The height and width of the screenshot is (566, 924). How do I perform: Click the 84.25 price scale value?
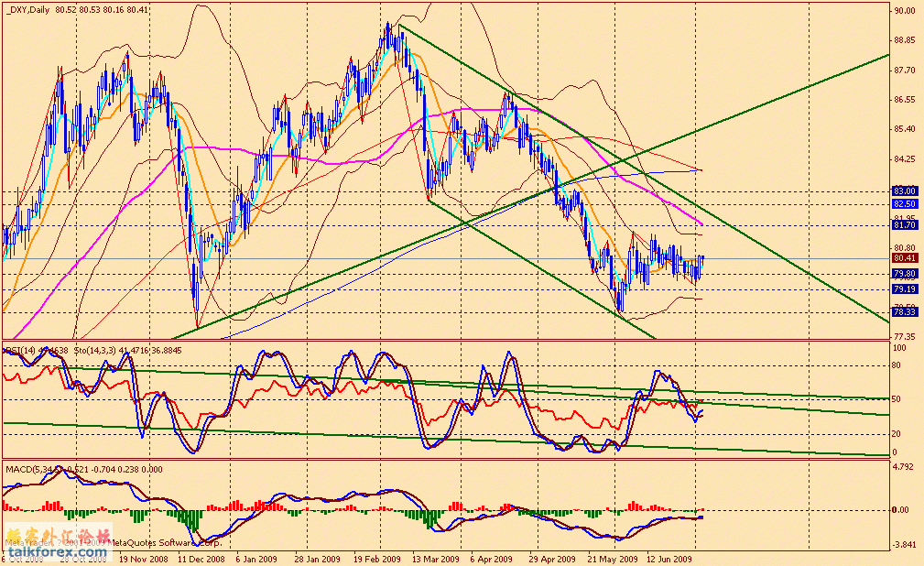point(905,159)
